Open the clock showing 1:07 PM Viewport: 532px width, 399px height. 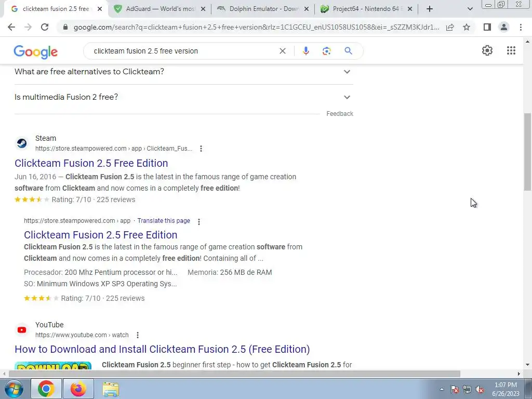click(x=506, y=389)
